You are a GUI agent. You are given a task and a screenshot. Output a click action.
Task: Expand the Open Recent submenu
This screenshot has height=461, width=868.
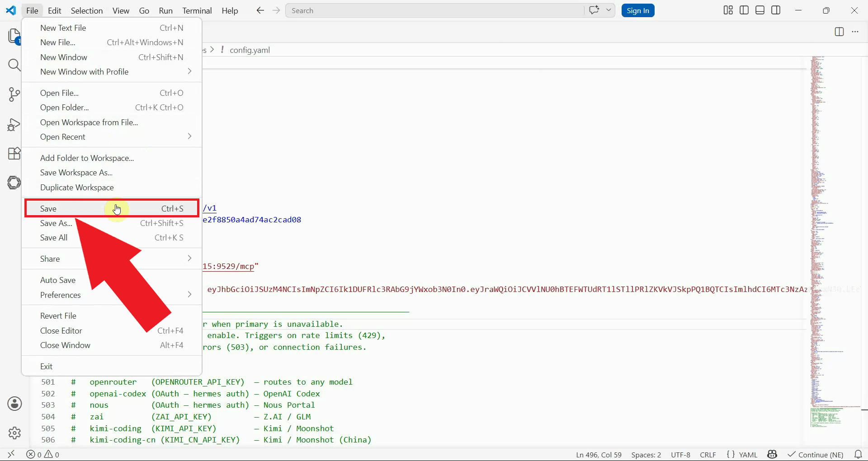tap(112, 137)
